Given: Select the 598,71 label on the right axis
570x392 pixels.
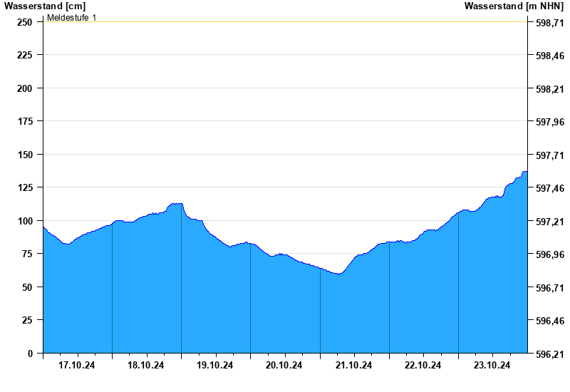Looking at the screenshot, I should point(549,23).
